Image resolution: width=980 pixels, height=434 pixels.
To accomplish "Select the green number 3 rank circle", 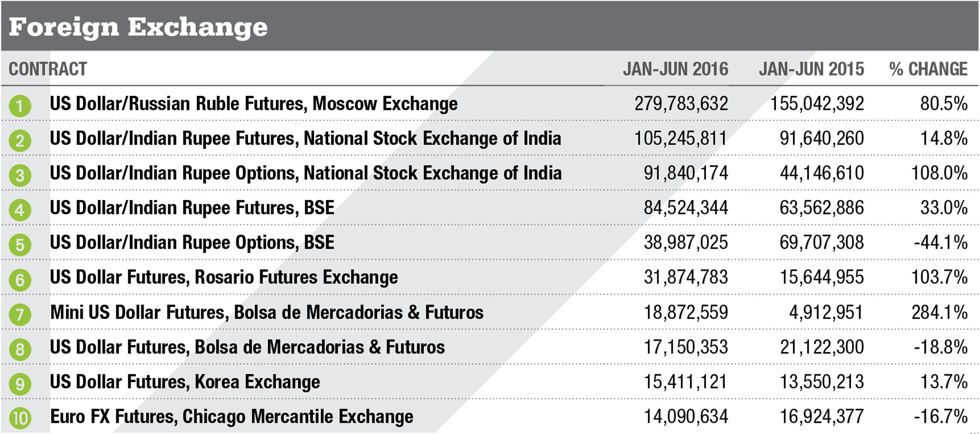I will [20, 175].
